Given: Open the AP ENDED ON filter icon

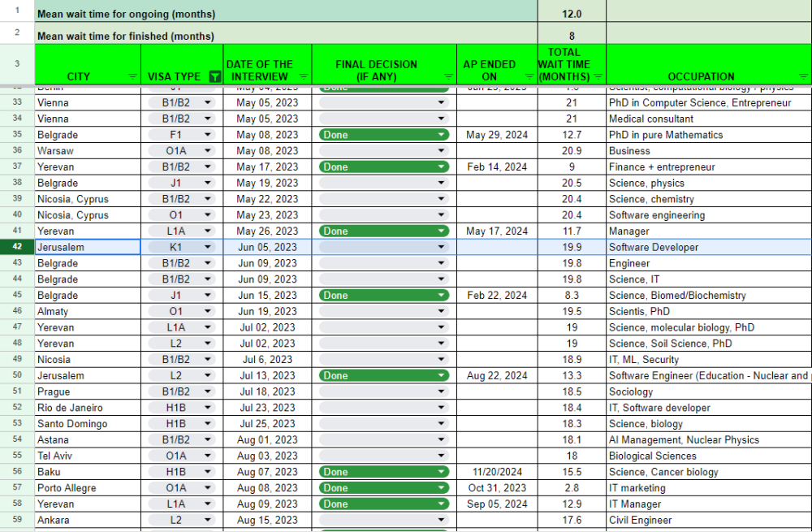Looking at the screenshot, I should 529,76.
